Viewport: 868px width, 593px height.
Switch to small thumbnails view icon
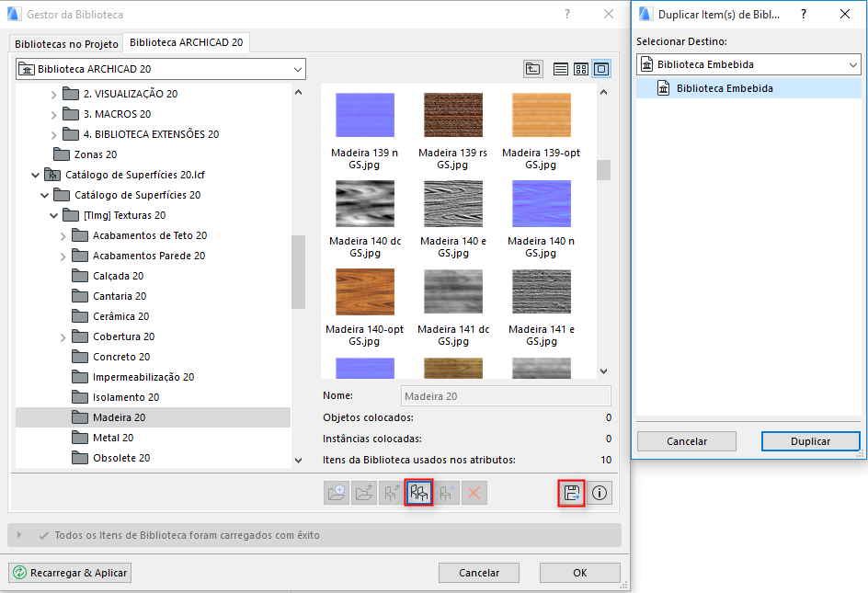pyautogui.click(x=581, y=69)
